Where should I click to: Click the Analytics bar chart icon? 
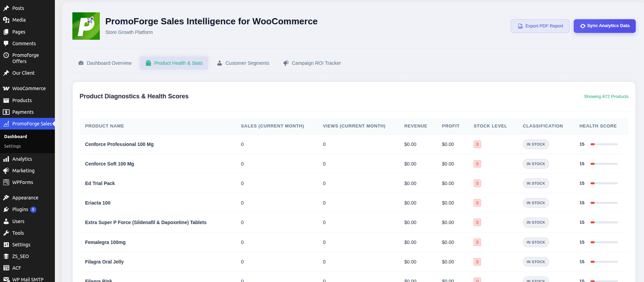6,159
